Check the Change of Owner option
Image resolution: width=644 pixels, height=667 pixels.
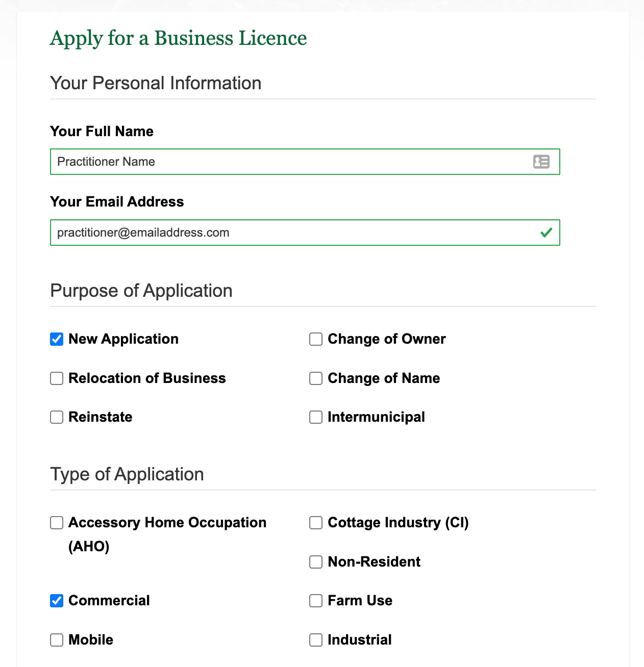coord(316,339)
